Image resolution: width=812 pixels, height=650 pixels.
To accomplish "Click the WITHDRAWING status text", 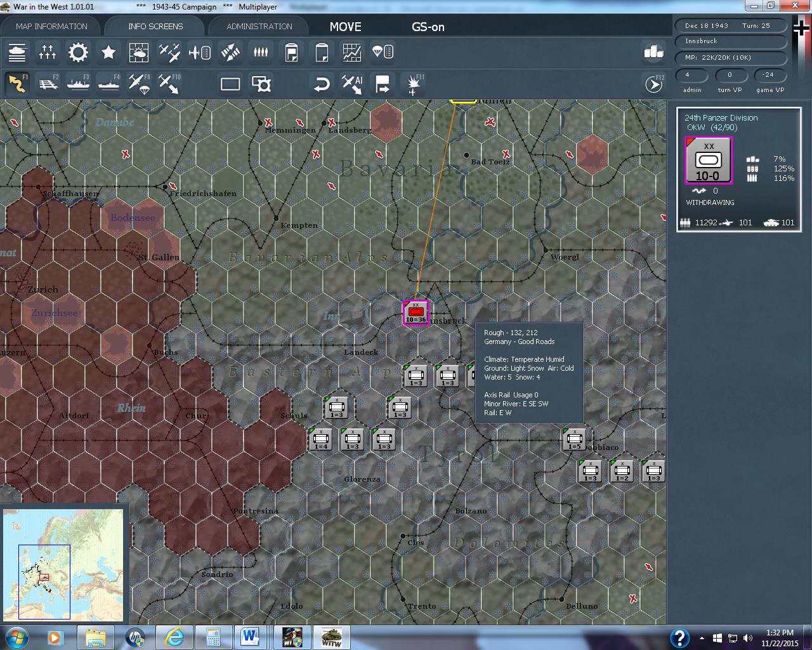I will 710,202.
